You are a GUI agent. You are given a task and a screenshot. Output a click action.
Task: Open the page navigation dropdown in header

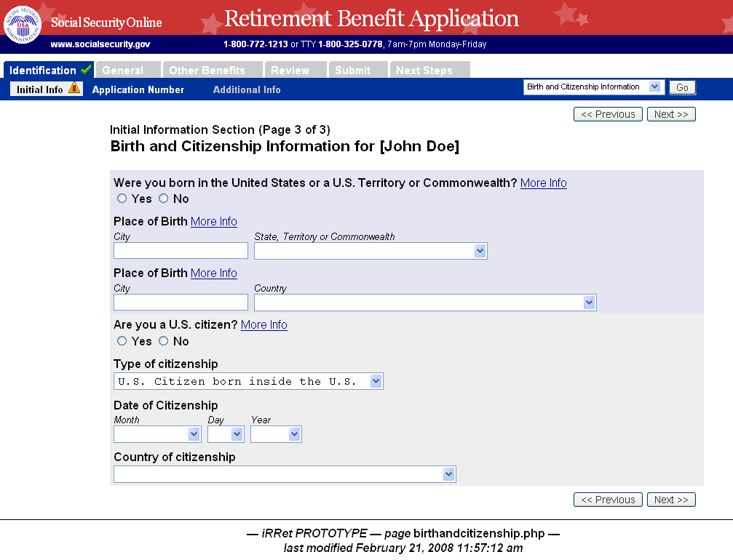coord(593,87)
